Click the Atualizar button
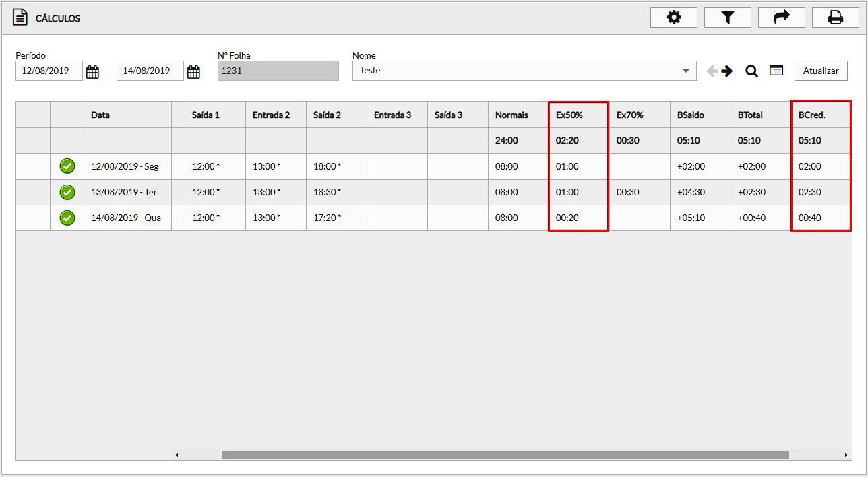The width and height of the screenshot is (868, 477). (820, 71)
